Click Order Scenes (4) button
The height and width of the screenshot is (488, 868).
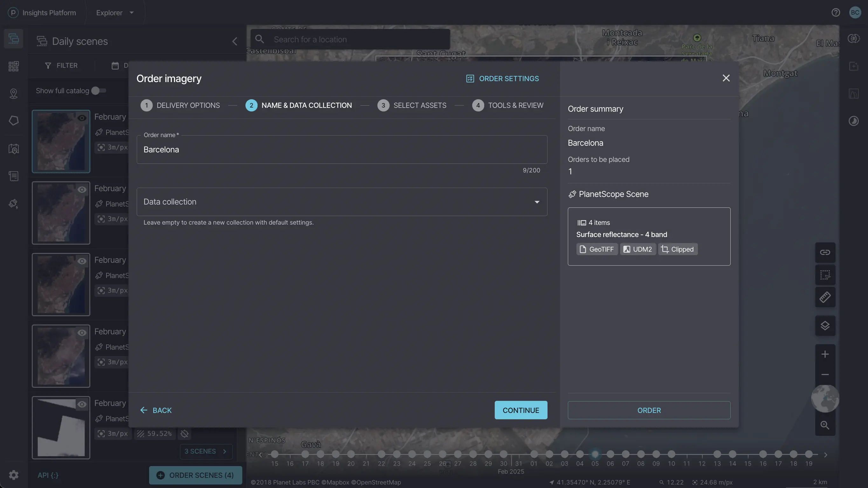pos(196,475)
